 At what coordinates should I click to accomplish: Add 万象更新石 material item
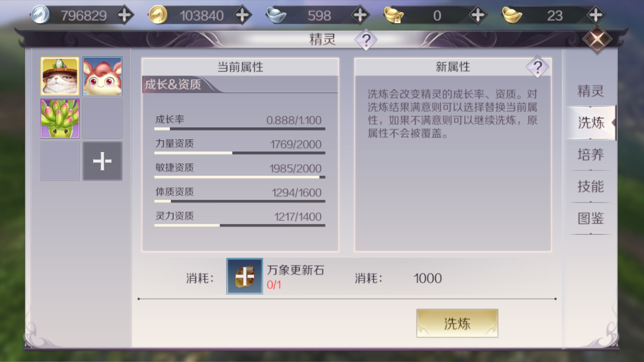245,276
